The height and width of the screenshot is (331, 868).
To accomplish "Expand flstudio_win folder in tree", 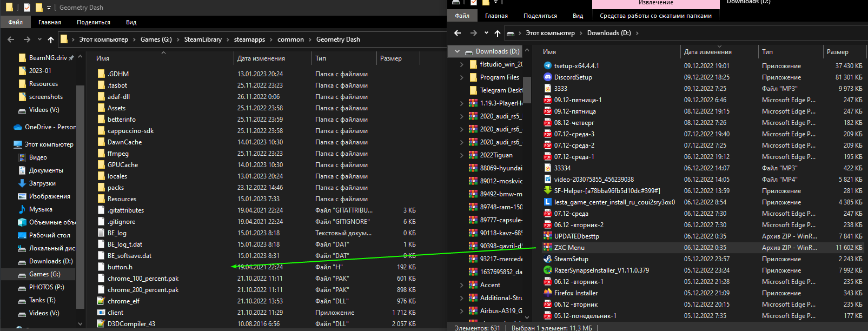I will (x=461, y=64).
